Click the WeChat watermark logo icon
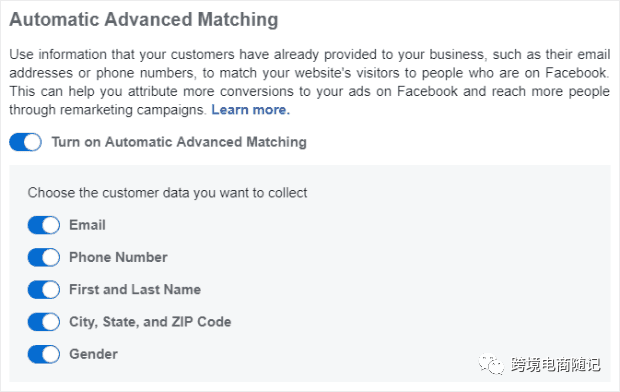 [x=491, y=364]
